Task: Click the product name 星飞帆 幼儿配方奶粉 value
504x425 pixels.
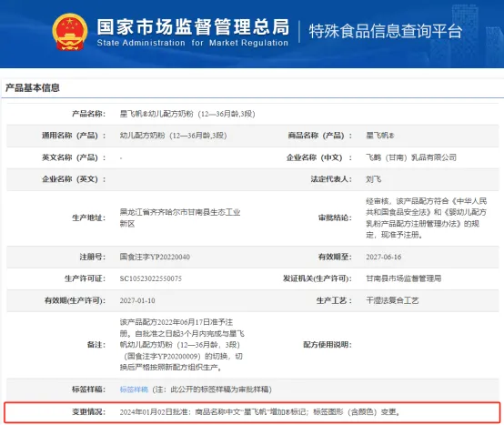Action: tap(187, 114)
